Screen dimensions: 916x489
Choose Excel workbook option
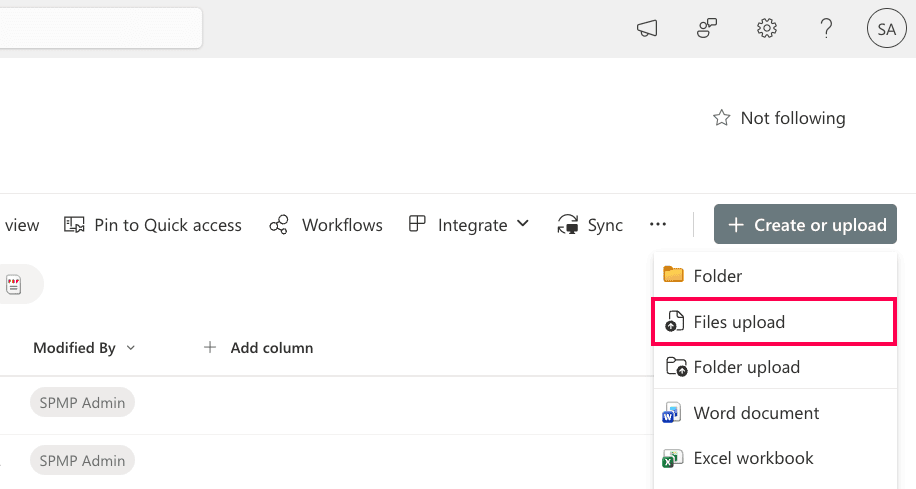tap(752, 458)
